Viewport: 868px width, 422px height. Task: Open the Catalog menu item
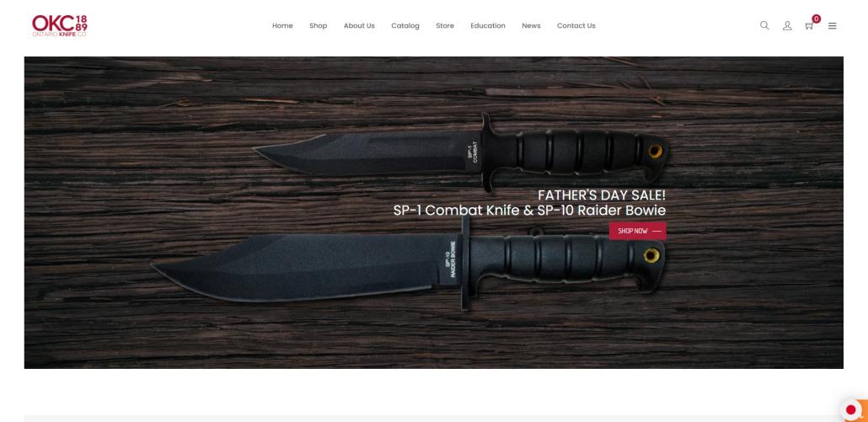[405, 25]
